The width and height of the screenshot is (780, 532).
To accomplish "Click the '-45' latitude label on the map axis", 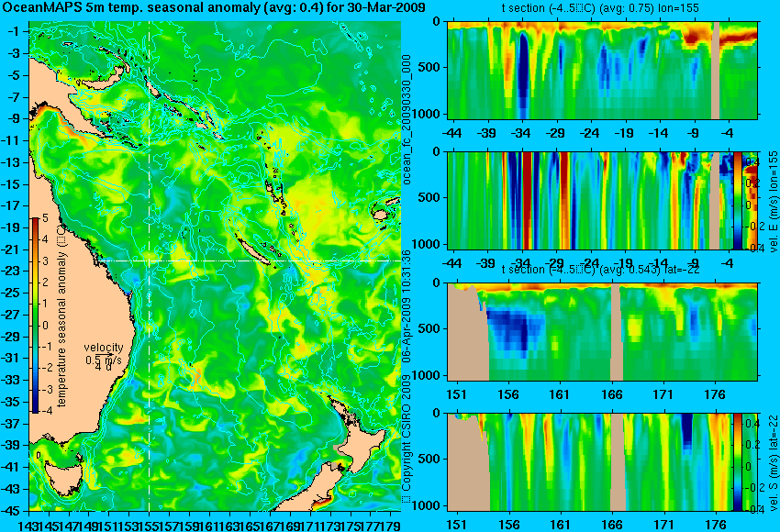I will [11, 512].
